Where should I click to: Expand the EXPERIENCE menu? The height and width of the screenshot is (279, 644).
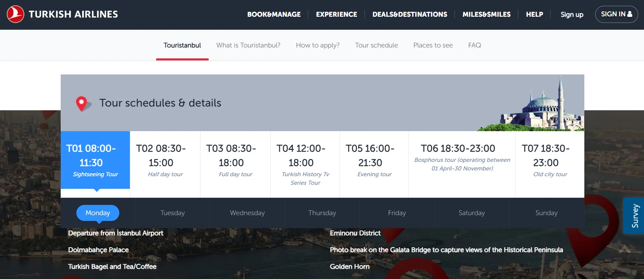(336, 14)
